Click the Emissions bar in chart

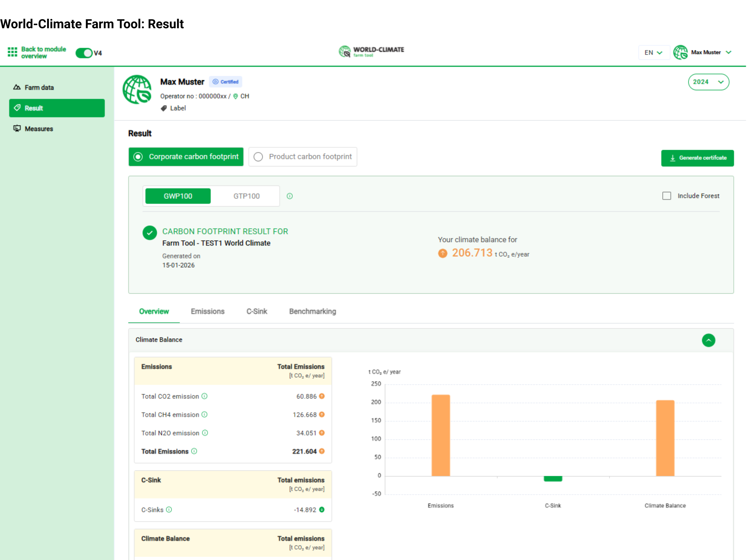[440, 435]
